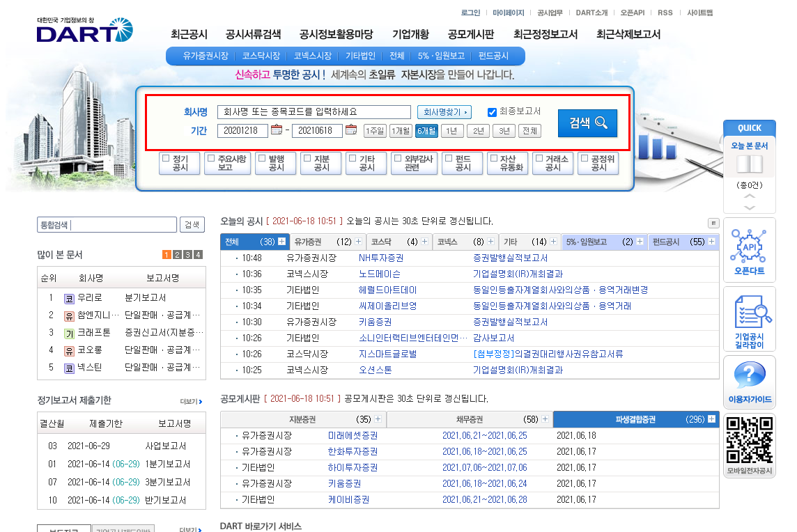Select the 1주일 period button

(375, 131)
